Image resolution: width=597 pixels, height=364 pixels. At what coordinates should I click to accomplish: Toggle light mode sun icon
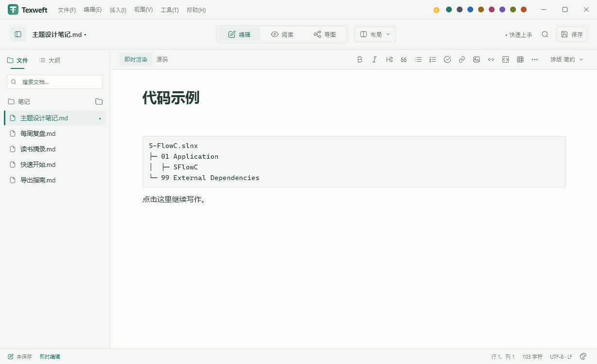coord(436,10)
